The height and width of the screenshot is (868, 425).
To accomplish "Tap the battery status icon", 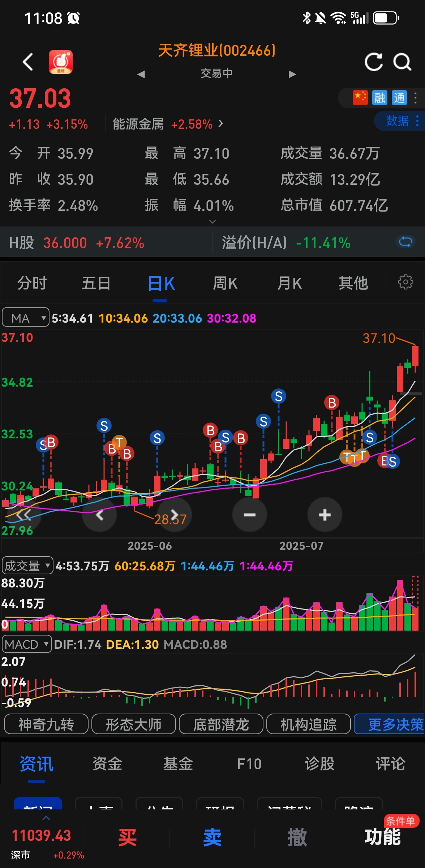I will pyautogui.click(x=386, y=18).
